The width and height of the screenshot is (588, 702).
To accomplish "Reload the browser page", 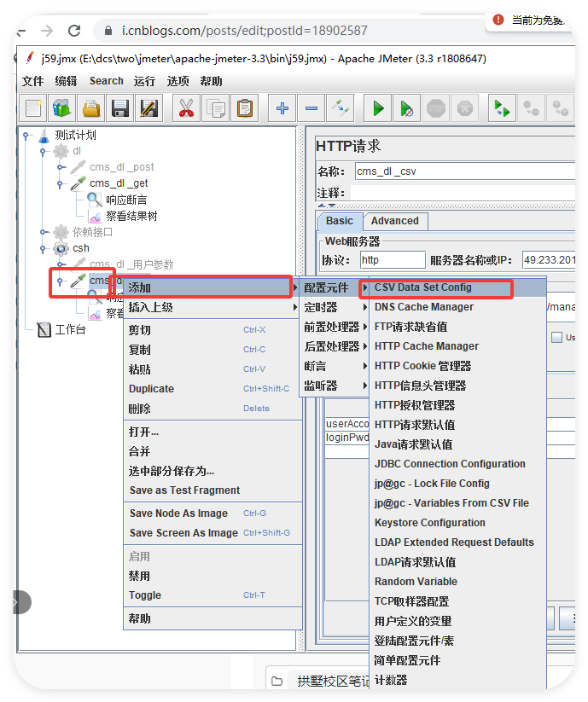I will pyautogui.click(x=74, y=31).
